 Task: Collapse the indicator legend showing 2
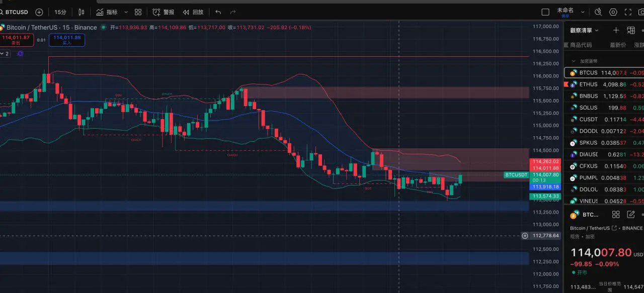pyautogui.click(x=4, y=53)
